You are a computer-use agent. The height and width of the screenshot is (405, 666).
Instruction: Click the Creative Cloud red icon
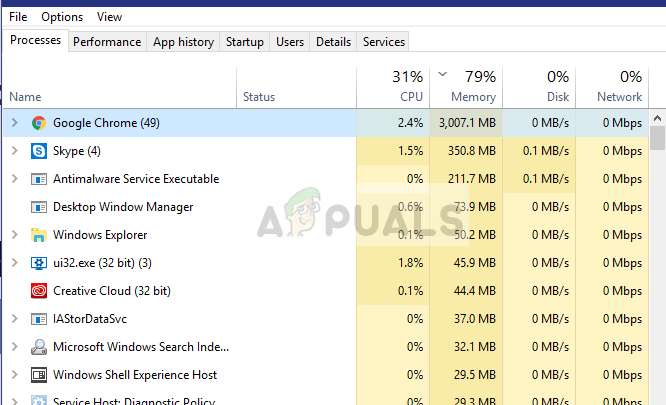click(39, 291)
